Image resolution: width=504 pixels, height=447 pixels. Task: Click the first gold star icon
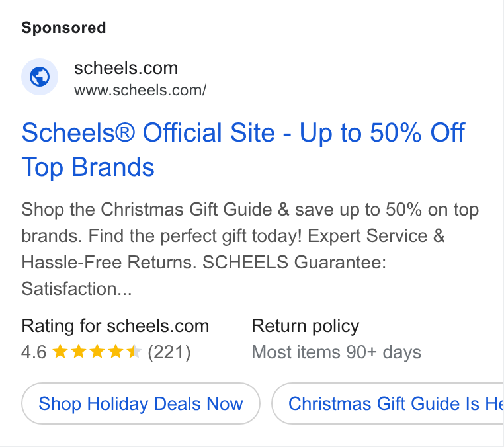coord(60,351)
